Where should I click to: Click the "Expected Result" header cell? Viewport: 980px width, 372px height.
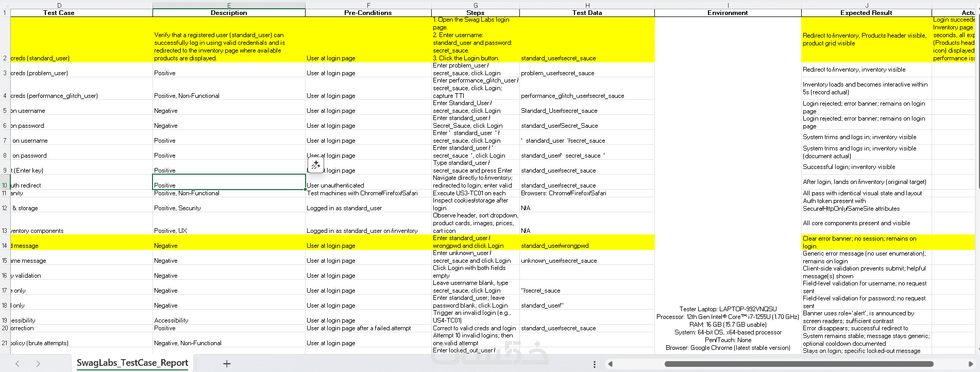(867, 13)
